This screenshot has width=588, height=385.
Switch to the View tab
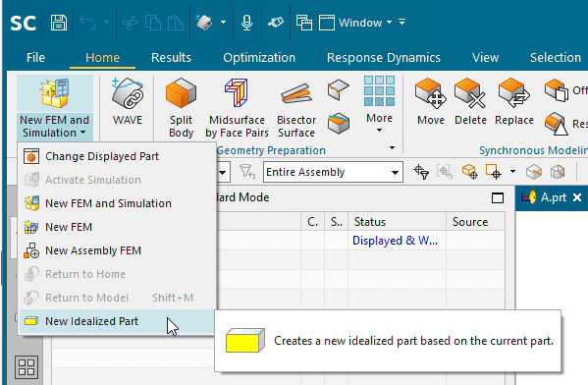coord(485,57)
